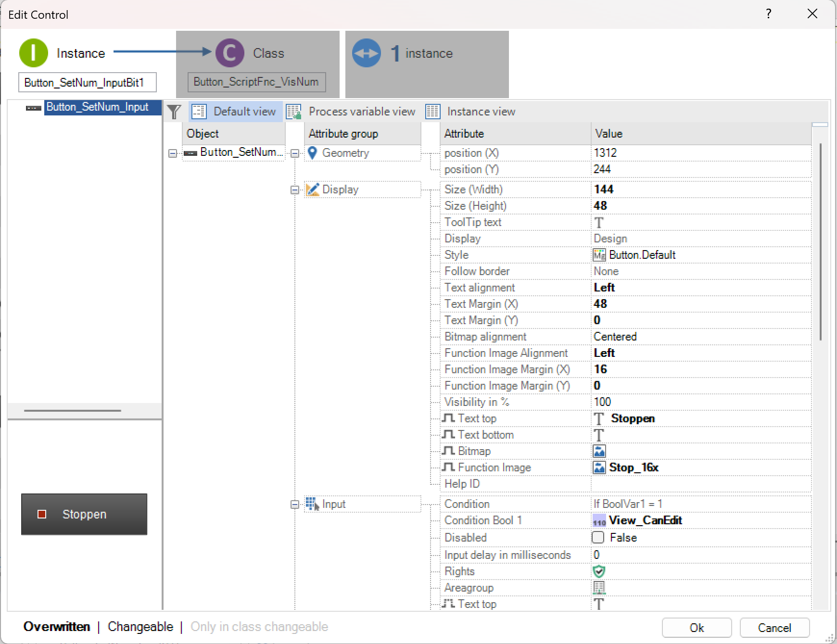Toggle the Disabled checkbox

pos(598,537)
